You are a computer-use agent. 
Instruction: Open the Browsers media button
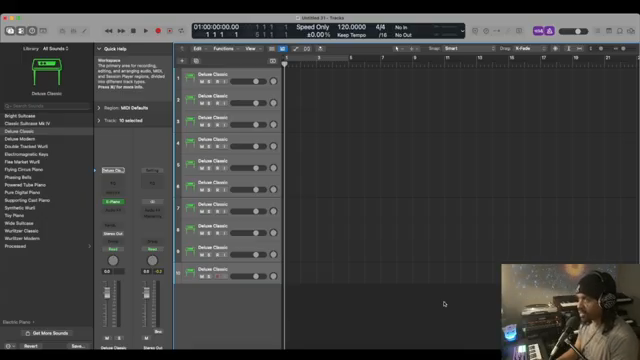coord(631,31)
